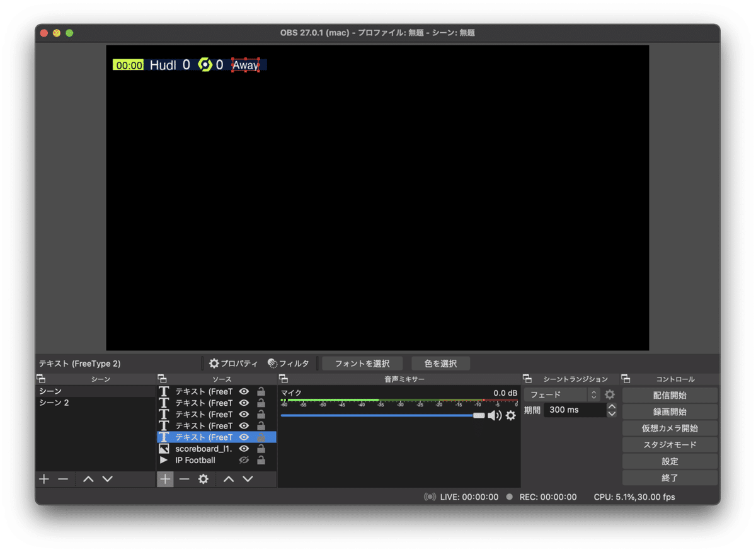The height and width of the screenshot is (552, 756).
Task: Pop out the シーン dock panel
Action: (x=41, y=379)
